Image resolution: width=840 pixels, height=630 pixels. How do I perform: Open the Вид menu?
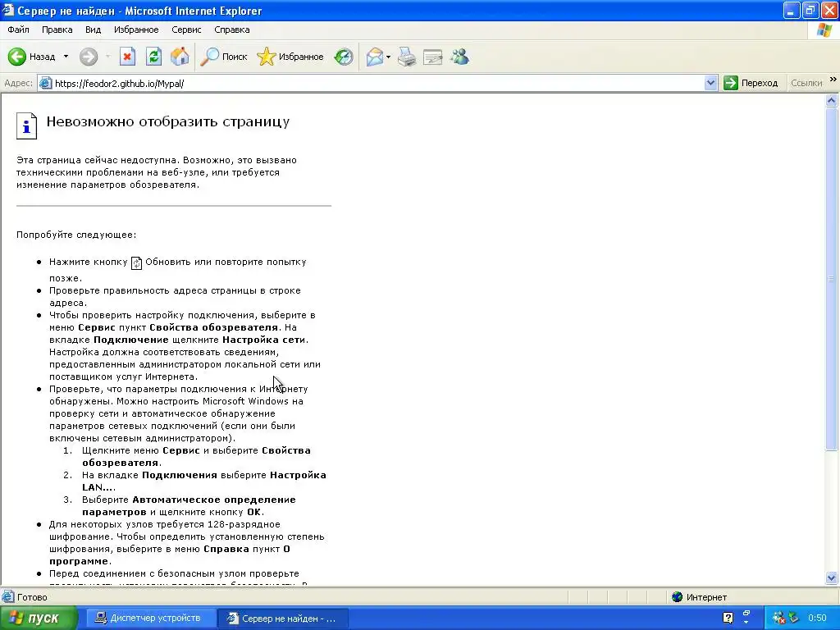93,30
